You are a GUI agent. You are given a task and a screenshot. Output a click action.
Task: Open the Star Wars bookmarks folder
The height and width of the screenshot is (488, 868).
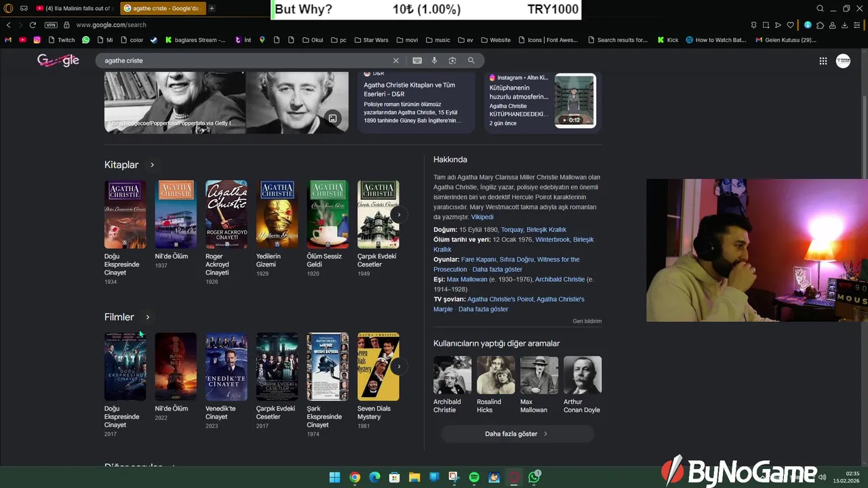(370, 40)
